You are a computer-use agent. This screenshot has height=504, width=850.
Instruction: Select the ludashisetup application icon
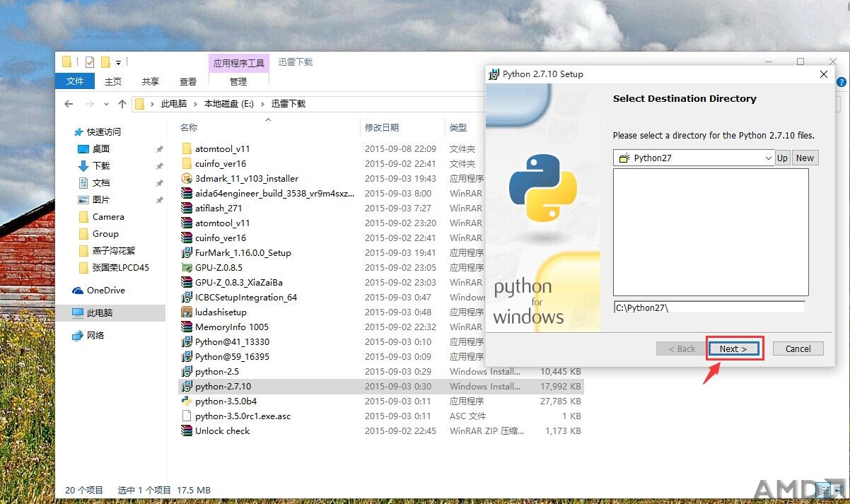click(x=187, y=312)
